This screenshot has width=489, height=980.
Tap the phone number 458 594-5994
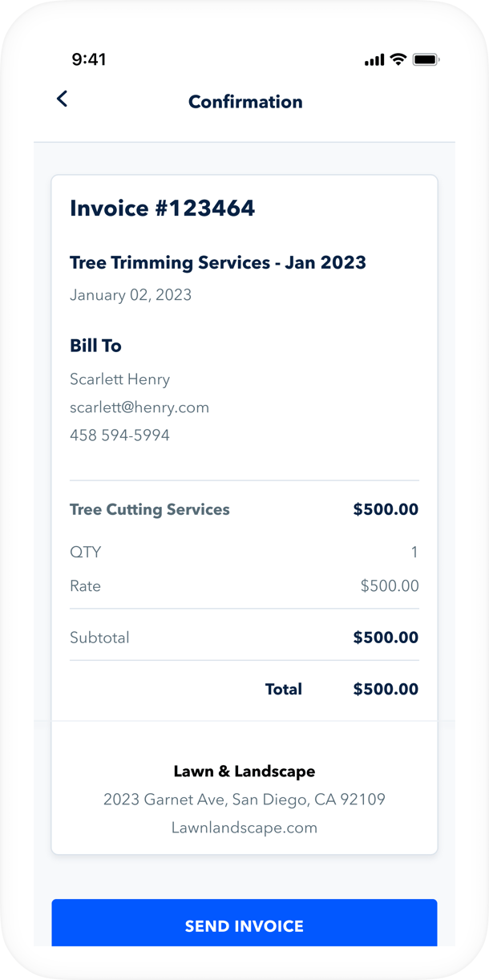click(x=120, y=435)
